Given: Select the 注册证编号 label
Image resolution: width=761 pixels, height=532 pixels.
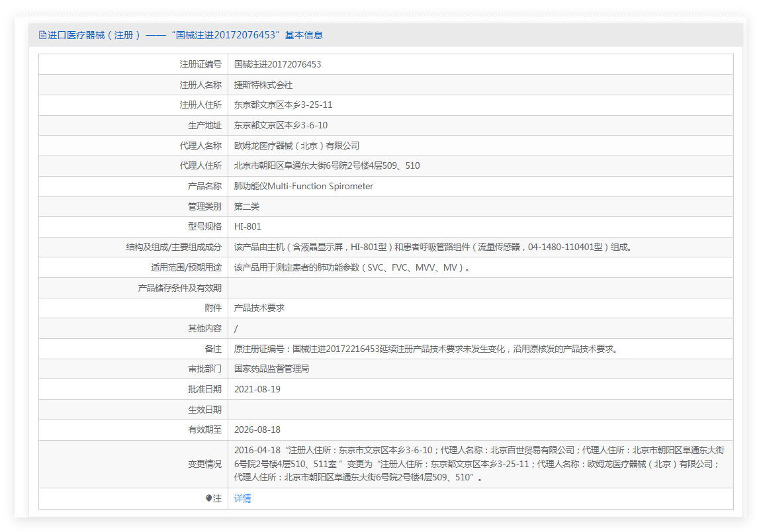Looking at the screenshot, I should [201, 64].
